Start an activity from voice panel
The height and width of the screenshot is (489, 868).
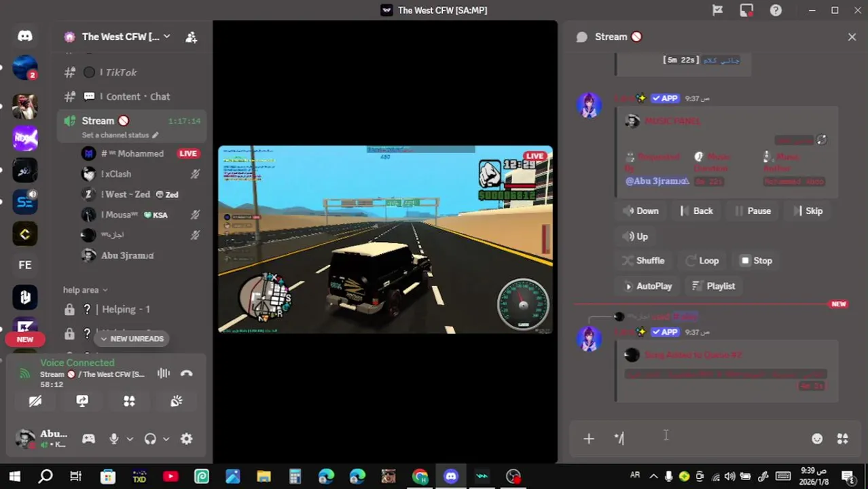129,401
